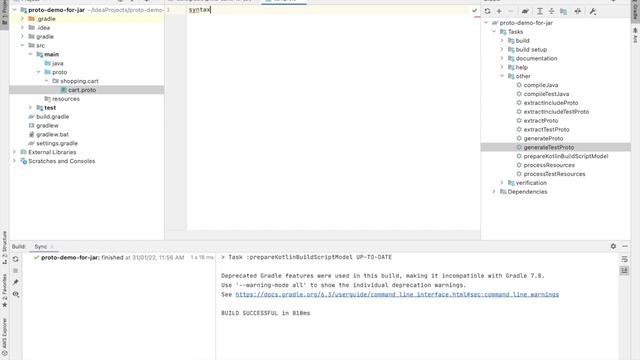Screen dimensions: 640x360
Task: Select the extractTestProto Gradle task
Action: point(546,129)
